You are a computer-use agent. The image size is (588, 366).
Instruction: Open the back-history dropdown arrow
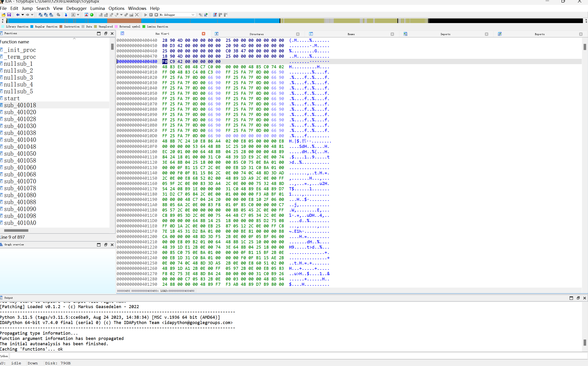(23, 15)
